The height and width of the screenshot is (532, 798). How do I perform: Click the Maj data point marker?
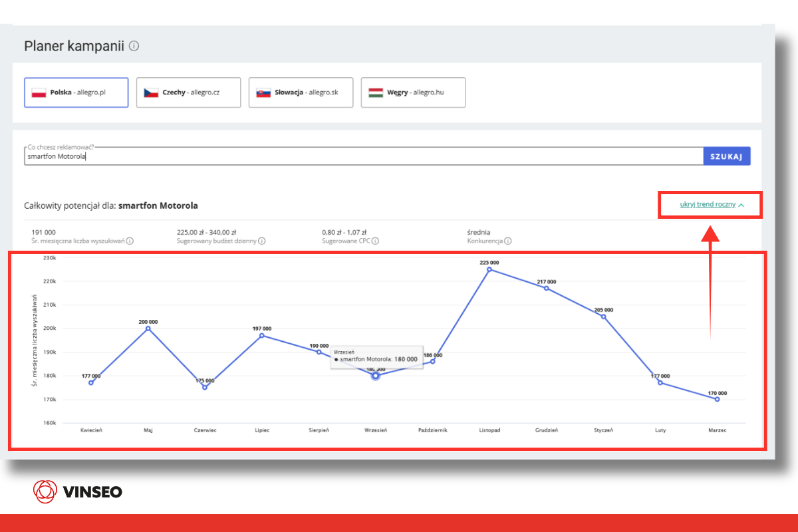pos(148,328)
